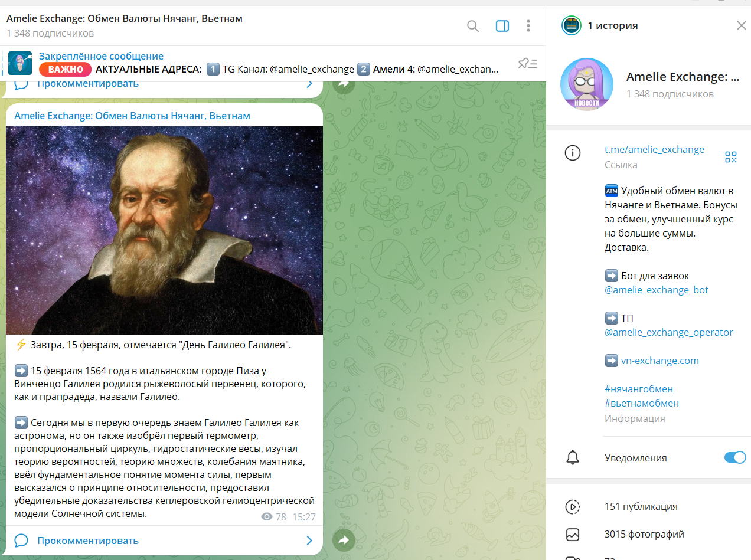Open the Galileo portrait image
Viewport: 751px width, 560px height.
(x=164, y=230)
